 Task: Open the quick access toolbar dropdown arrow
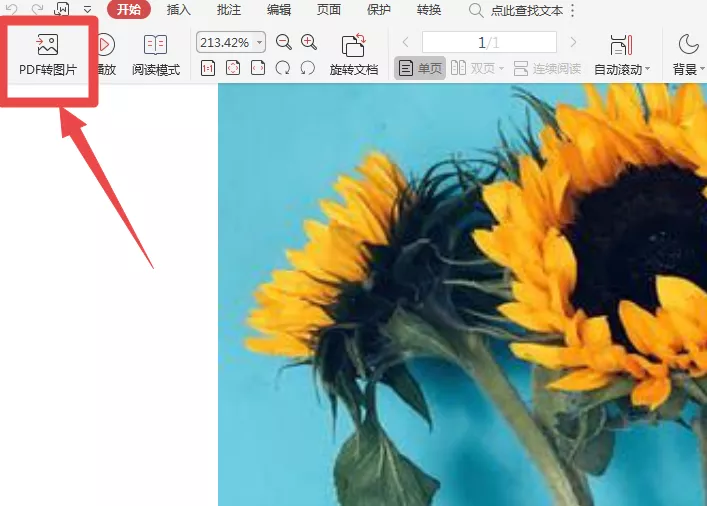click(x=87, y=9)
